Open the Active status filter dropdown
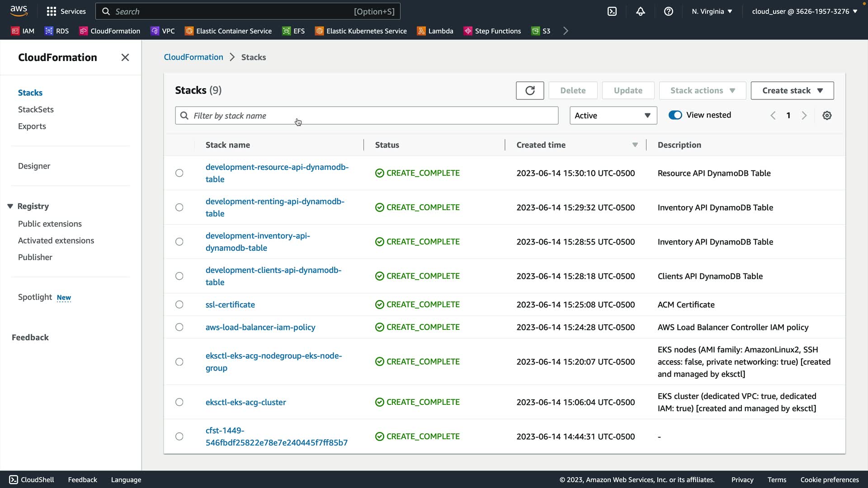This screenshot has width=868, height=488. [613, 116]
